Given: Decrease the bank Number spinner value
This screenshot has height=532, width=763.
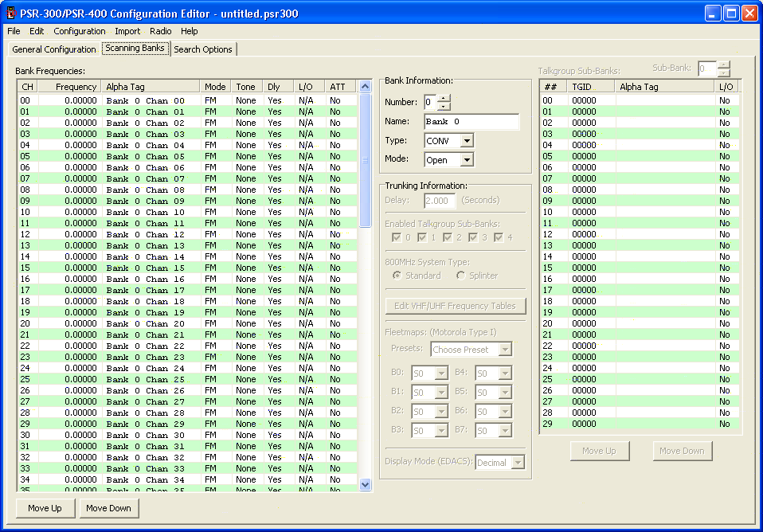Looking at the screenshot, I should (444, 106).
